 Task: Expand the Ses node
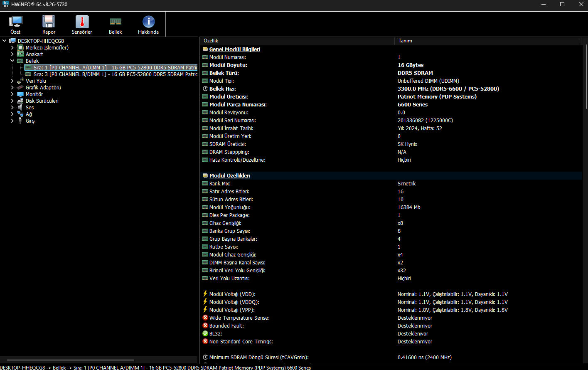coord(12,107)
